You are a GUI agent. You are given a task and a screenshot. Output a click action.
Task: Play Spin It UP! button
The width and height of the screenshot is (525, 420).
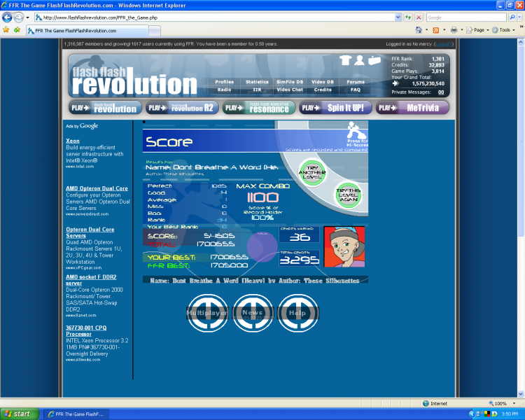coord(335,108)
